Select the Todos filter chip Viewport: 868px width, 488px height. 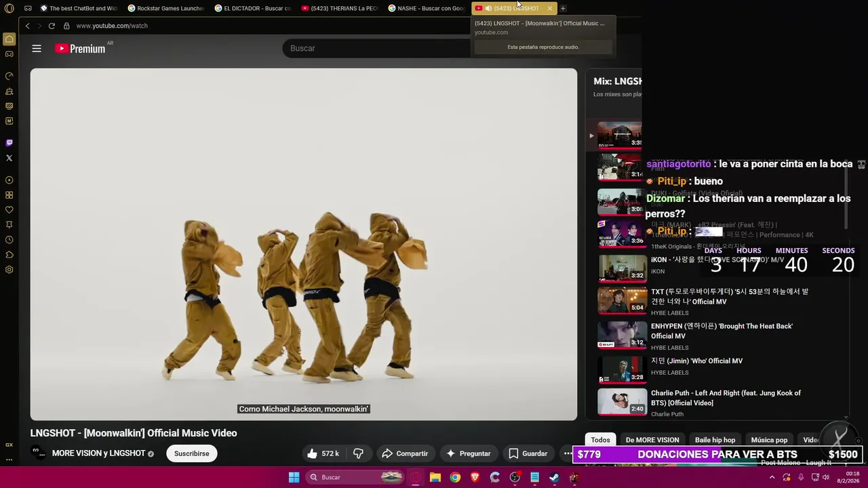click(600, 440)
